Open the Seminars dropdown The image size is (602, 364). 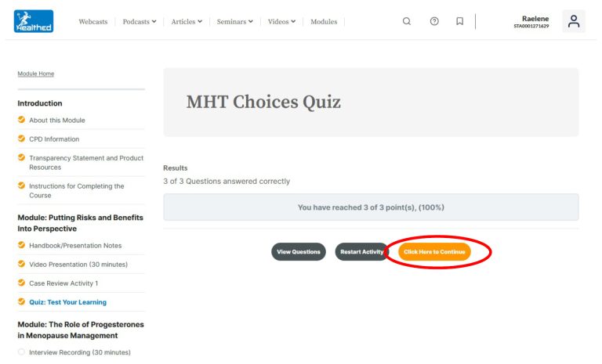coord(235,21)
